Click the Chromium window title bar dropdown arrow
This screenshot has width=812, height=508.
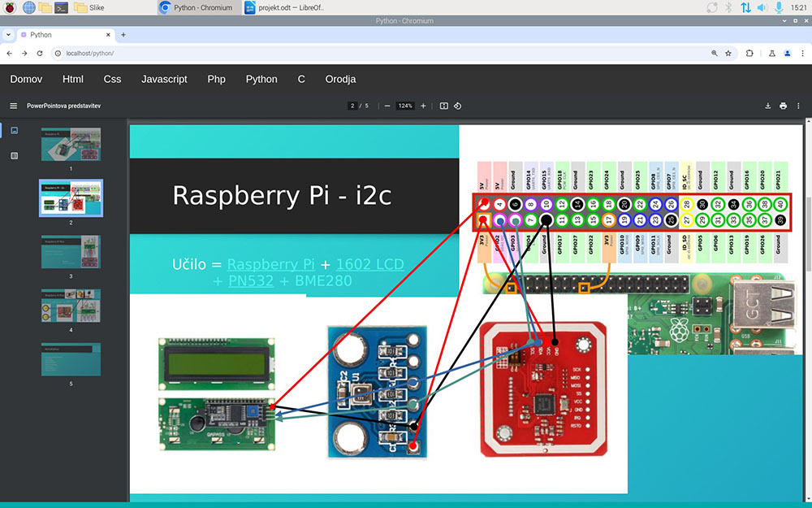(x=784, y=21)
